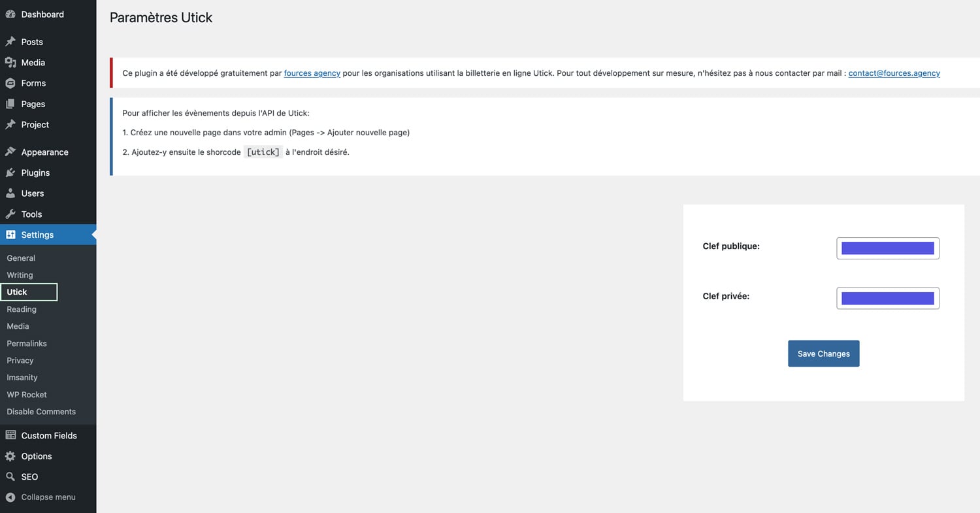Click the Paramètres Utick page heading
The width and height of the screenshot is (980, 513).
(161, 18)
